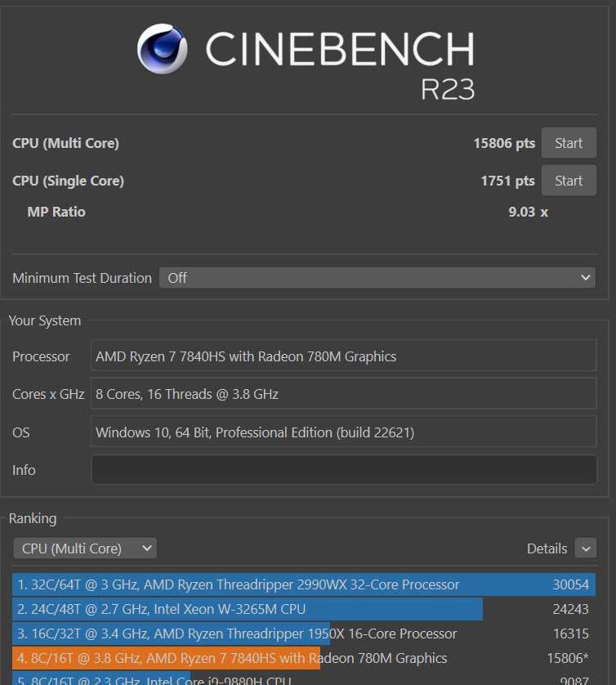
Task: Click the Minimum Test Duration label
Action: pos(82,278)
